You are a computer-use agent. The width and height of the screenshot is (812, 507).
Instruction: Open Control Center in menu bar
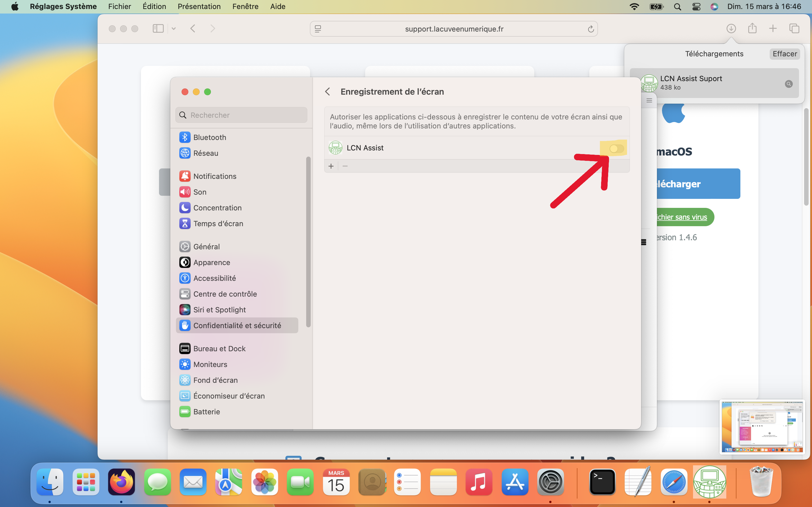click(x=696, y=6)
